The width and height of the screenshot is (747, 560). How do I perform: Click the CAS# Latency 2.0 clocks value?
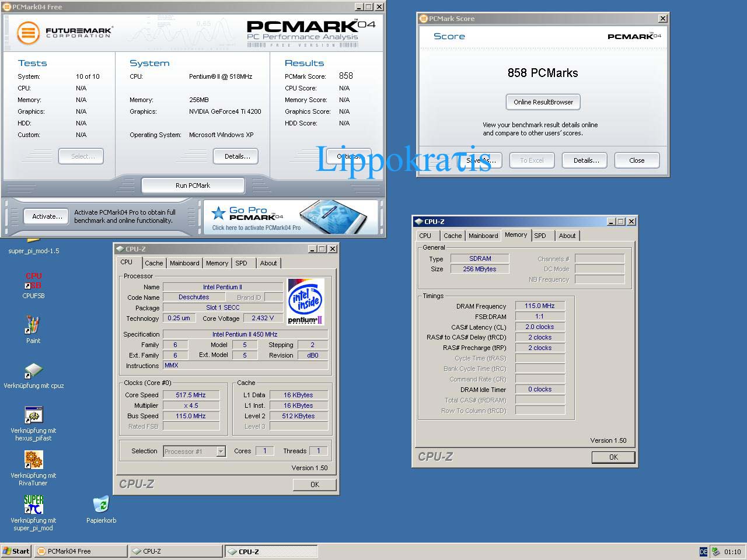(539, 327)
